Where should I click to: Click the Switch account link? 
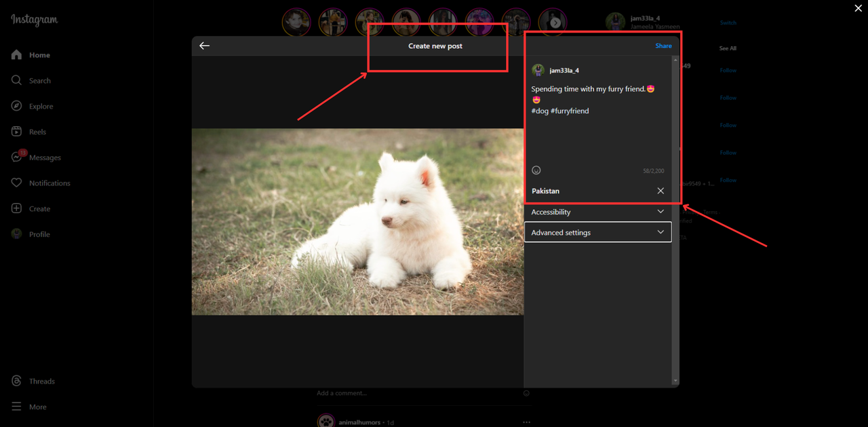(728, 23)
